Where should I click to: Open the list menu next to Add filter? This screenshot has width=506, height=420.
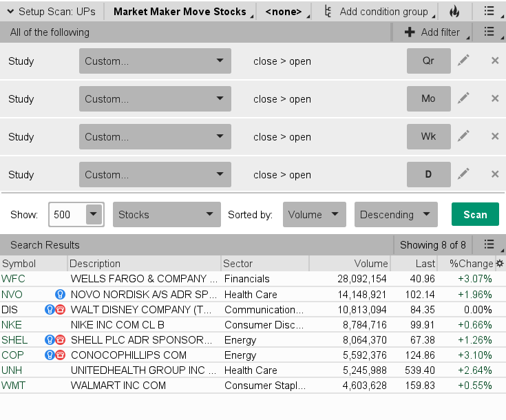click(489, 32)
